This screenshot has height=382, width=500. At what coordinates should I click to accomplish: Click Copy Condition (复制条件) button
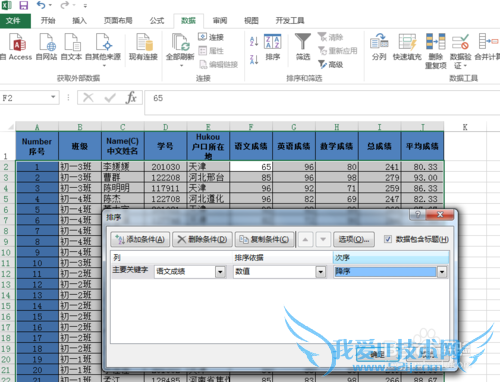[x=265, y=239]
